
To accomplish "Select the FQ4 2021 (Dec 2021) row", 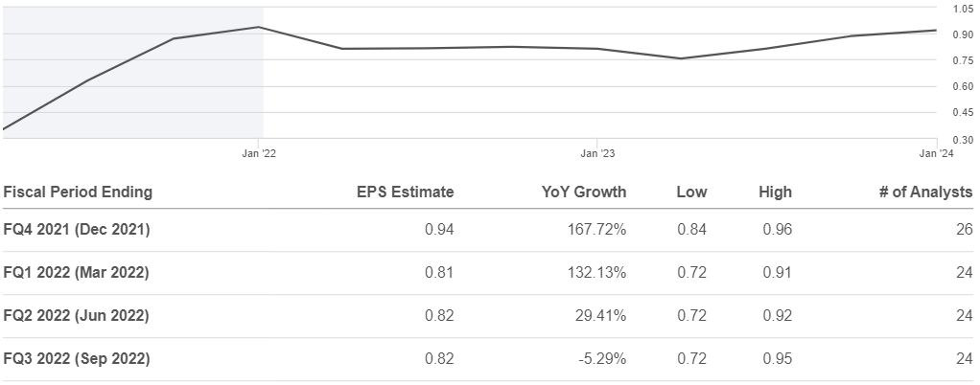I will [487, 230].
